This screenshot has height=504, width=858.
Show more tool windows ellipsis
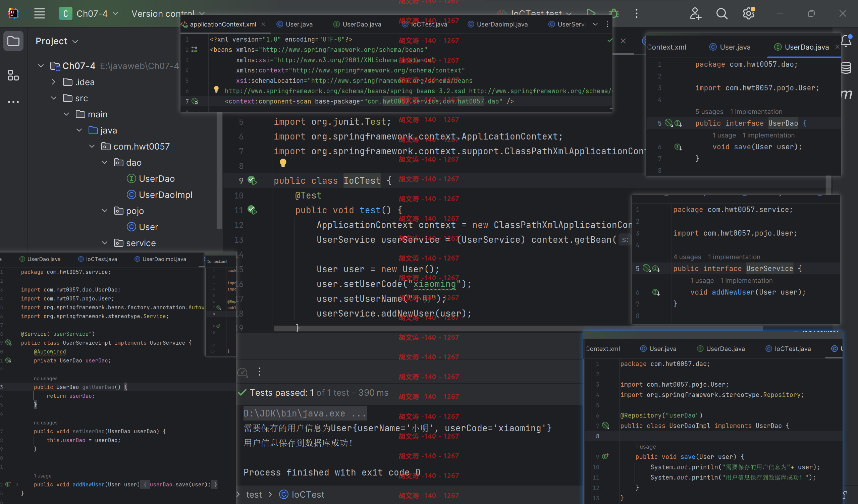pos(13,102)
